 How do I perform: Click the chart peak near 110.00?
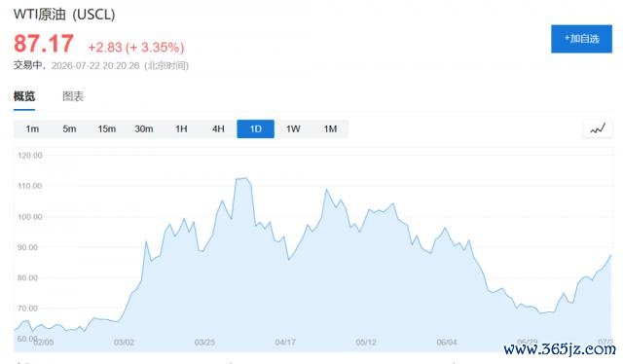243,178
